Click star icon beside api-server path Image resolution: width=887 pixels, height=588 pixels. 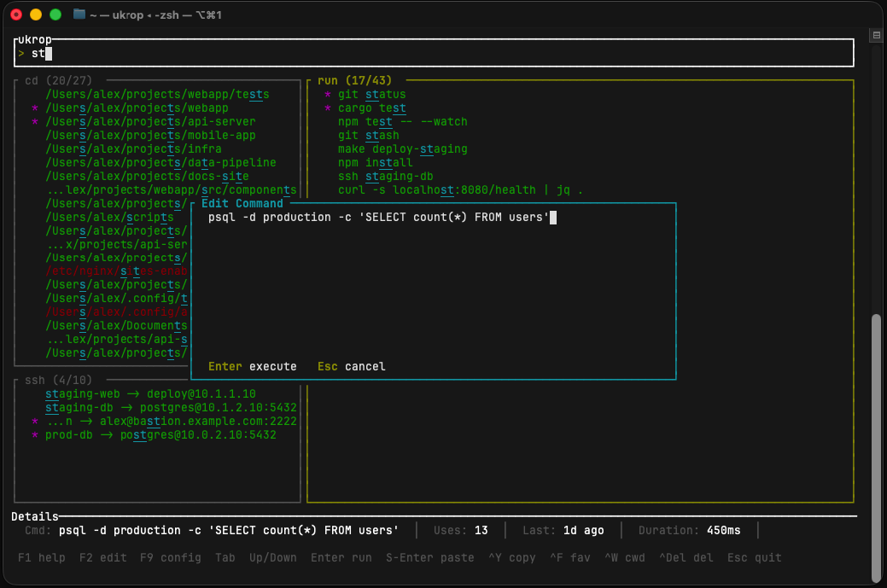click(35, 121)
